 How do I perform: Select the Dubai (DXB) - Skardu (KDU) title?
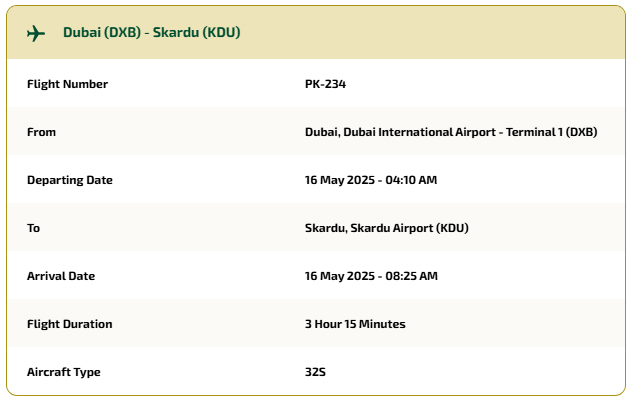pos(152,32)
